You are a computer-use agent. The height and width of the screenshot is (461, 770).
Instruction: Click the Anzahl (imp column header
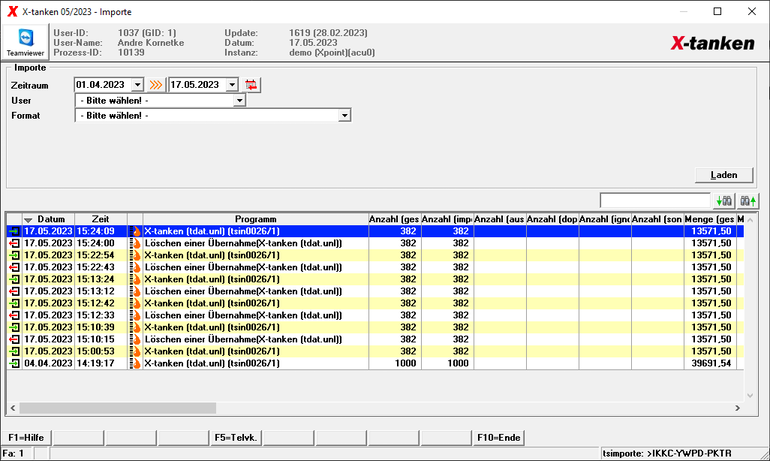click(x=447, y=219)
